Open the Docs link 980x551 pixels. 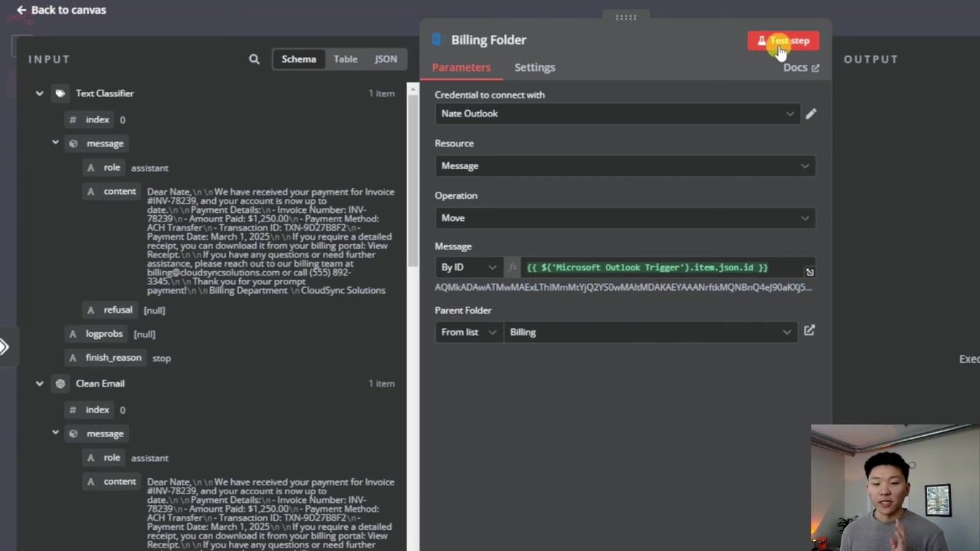point(801,68)
